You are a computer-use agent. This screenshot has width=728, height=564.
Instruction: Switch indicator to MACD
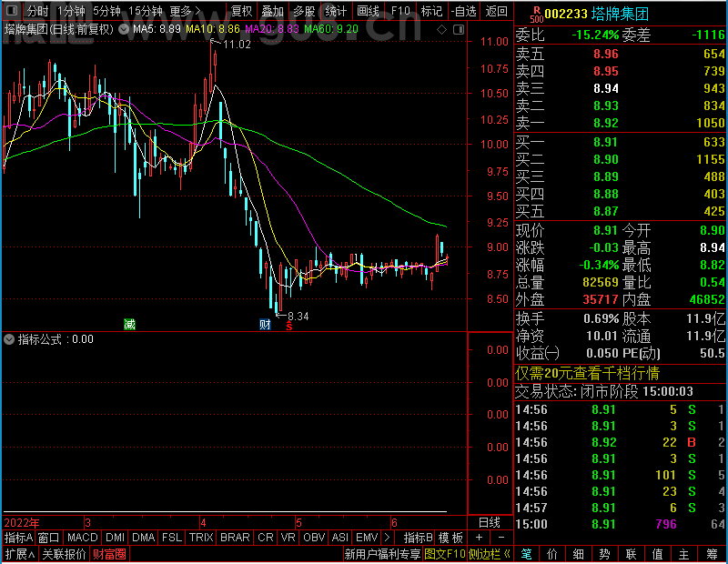(82, 538)
